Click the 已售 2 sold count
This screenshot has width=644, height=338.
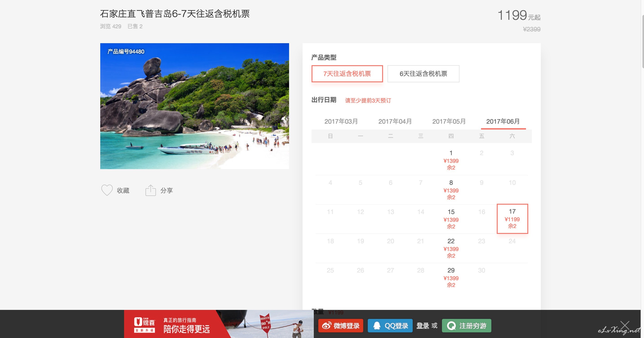tap(135, 26)
